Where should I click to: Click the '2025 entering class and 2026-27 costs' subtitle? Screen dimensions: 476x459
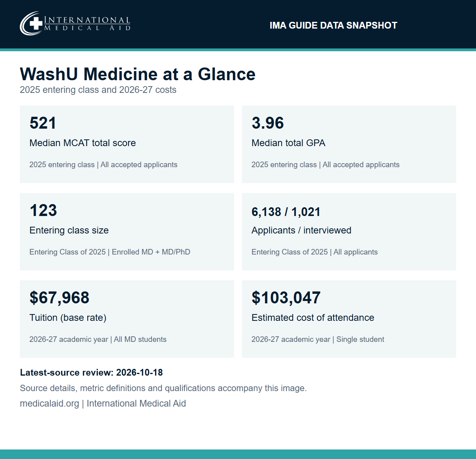pos(98,90)
